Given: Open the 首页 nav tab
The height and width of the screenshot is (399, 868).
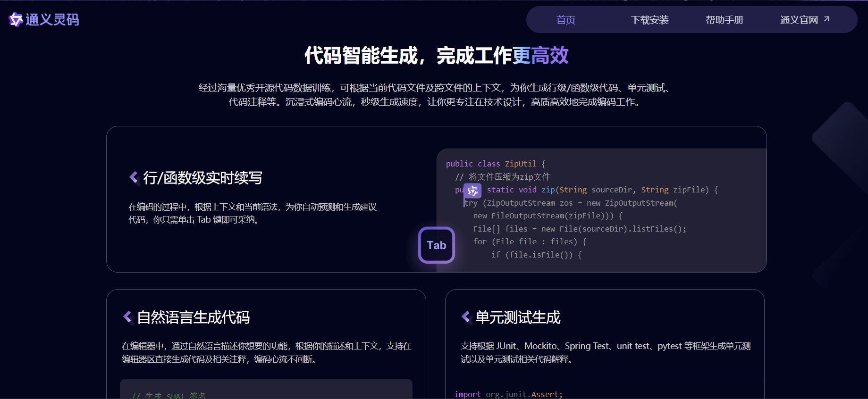Looking at the screenshot, I should [565, 20].
